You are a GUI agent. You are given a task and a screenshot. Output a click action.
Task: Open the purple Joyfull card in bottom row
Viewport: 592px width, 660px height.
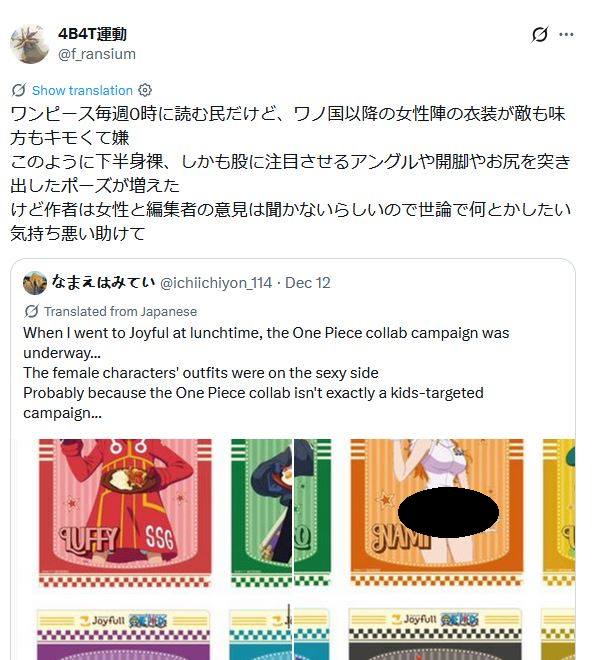(x=123, y=634)
